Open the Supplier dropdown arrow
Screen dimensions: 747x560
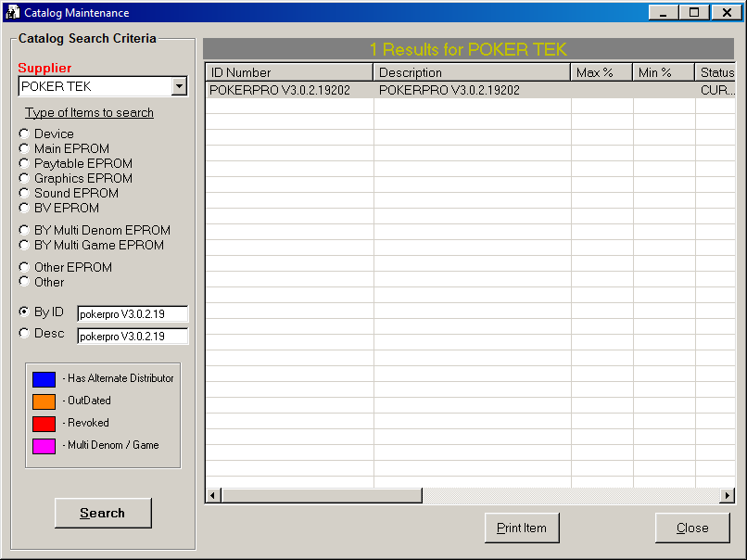click(x=179, y=86)
